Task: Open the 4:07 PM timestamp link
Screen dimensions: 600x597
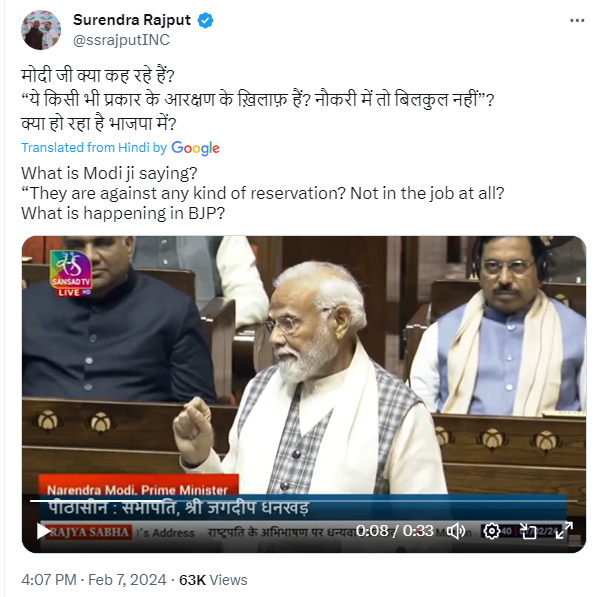Action: pos(49,580)
